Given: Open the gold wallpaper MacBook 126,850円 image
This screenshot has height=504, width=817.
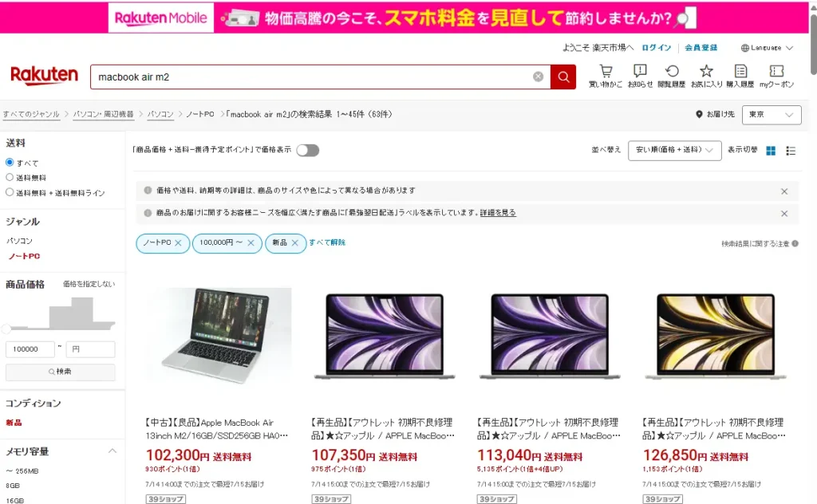Looking at the screenshot, I should tap(716, 336).
